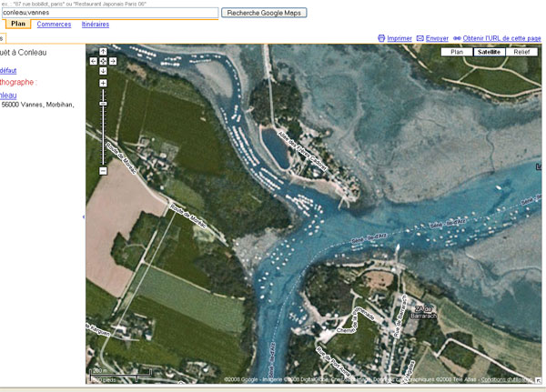Screen dimensions: 546x392
Task: Click the printer icon next to Imprimer
Action: click(381, 38)
